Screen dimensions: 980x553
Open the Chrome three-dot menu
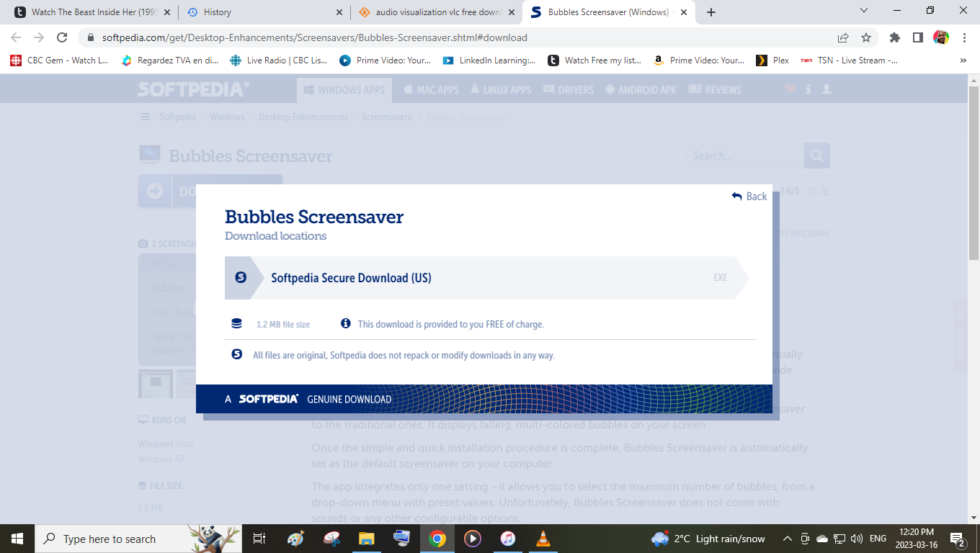964,37
